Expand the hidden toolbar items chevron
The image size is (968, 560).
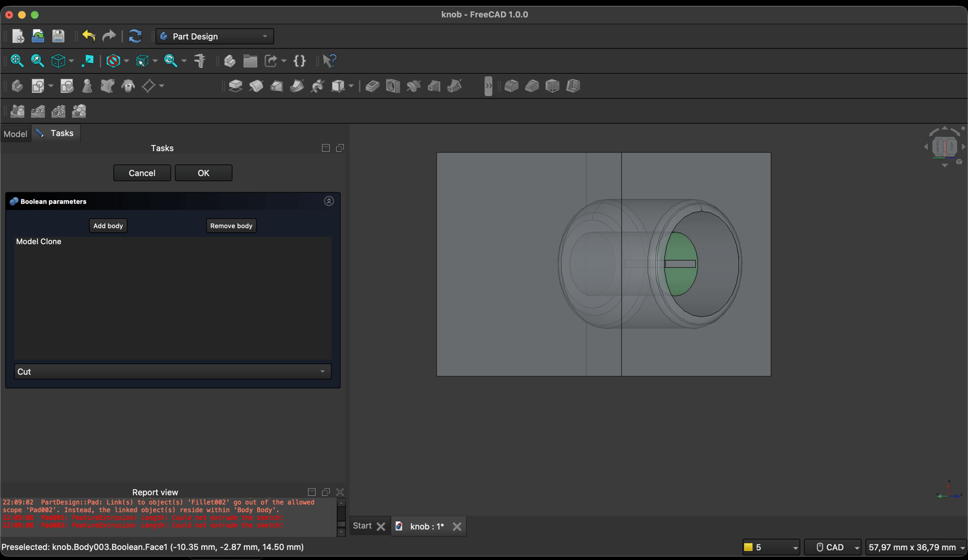tap(488, 86)
